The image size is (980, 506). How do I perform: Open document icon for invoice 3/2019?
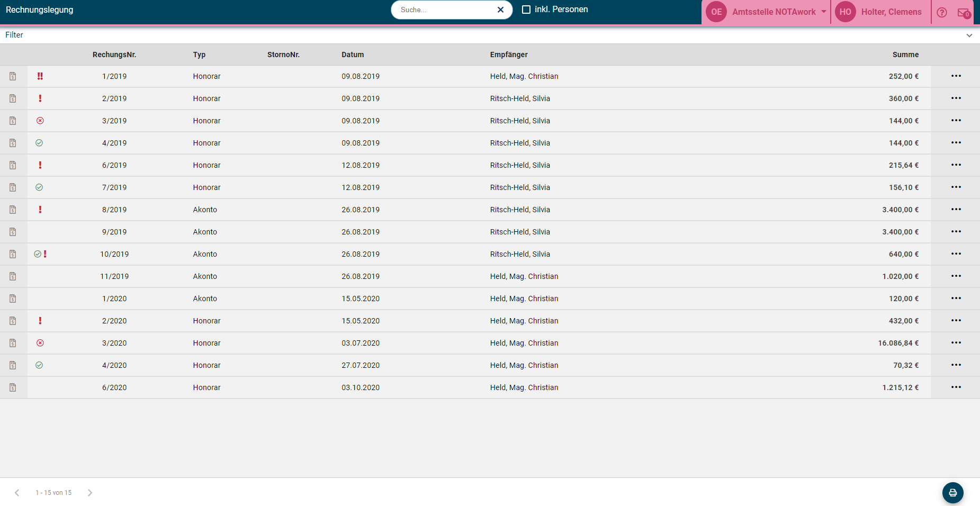[x=13, y=121]
